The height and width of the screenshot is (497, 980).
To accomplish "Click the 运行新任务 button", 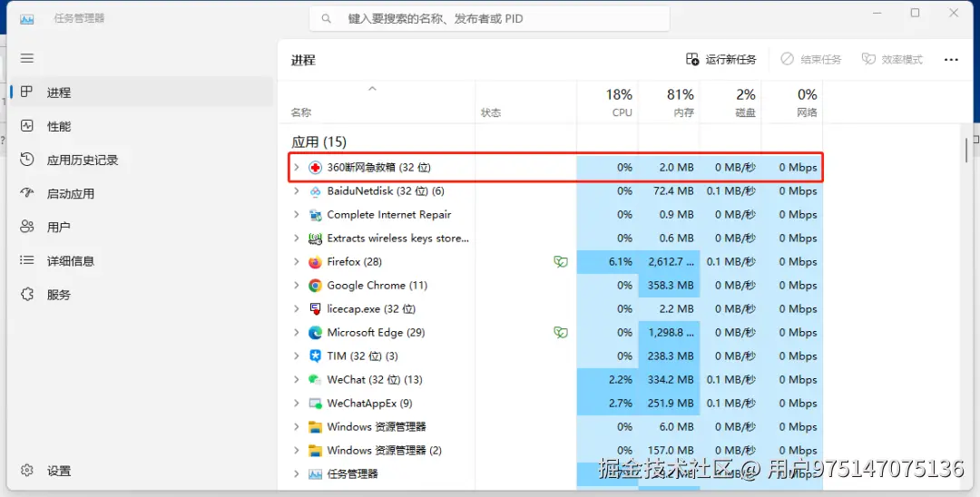I will [721, 59].
